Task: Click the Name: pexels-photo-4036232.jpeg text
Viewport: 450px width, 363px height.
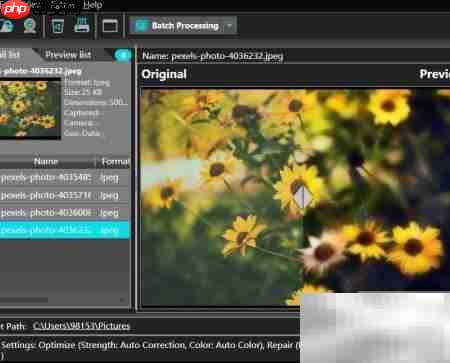Action: coord(213,56)
